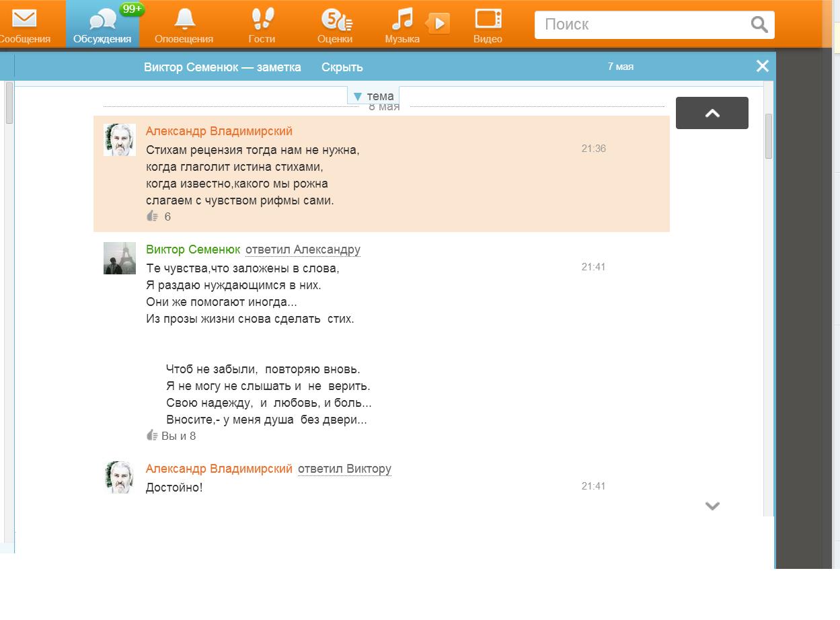Open Виктор Семенюк author name link
Viewport: 840px width, 620px height.
(x=193, y=249)
